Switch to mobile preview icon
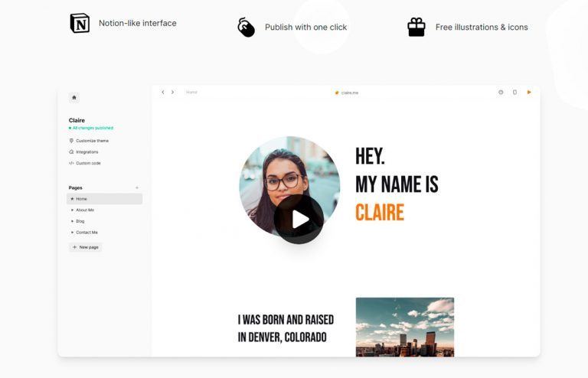 coord(514,92)
